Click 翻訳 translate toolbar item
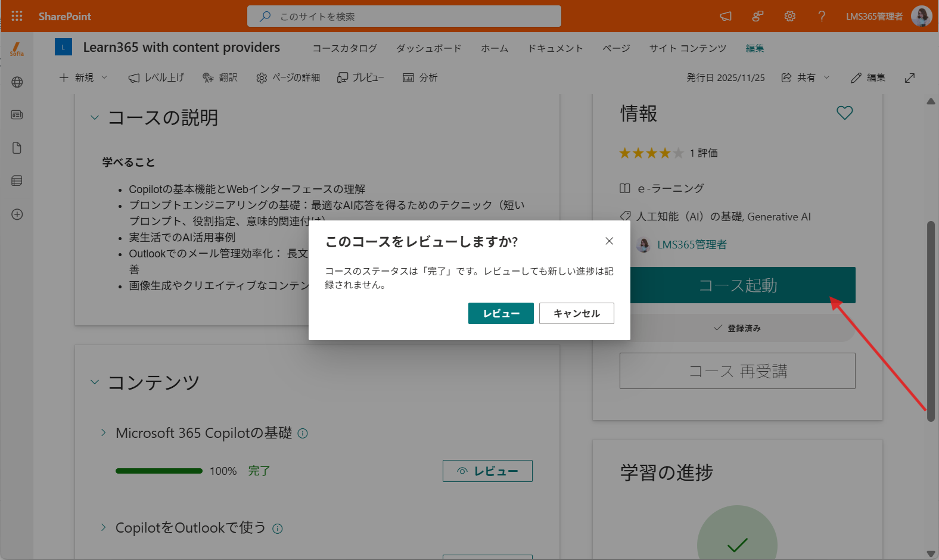 tap(220, 77)
